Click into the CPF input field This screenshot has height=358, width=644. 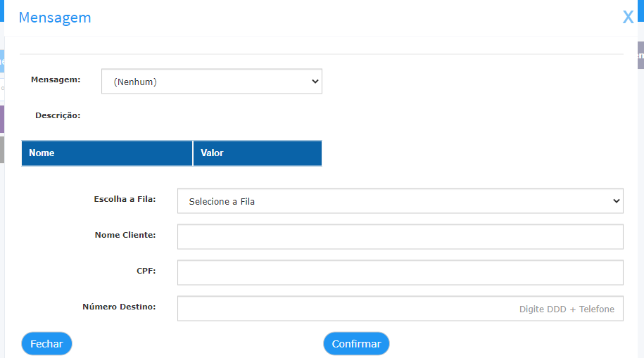400,273
